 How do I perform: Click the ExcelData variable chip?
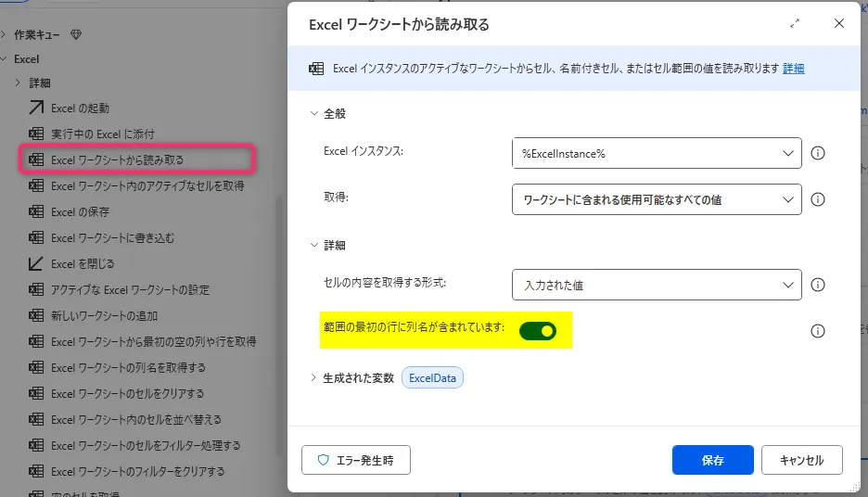point(431,378)
